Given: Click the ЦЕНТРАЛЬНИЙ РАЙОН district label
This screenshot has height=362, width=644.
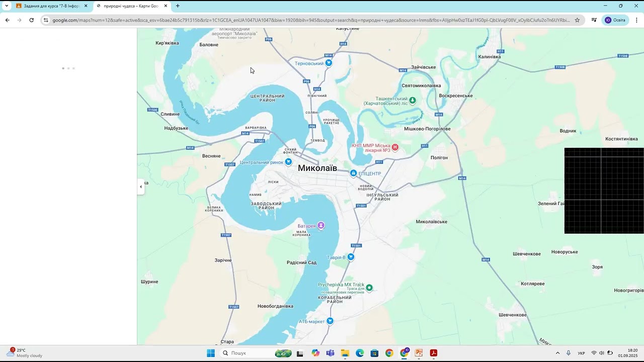Looking at the screenshot, I should pos(268,98).
